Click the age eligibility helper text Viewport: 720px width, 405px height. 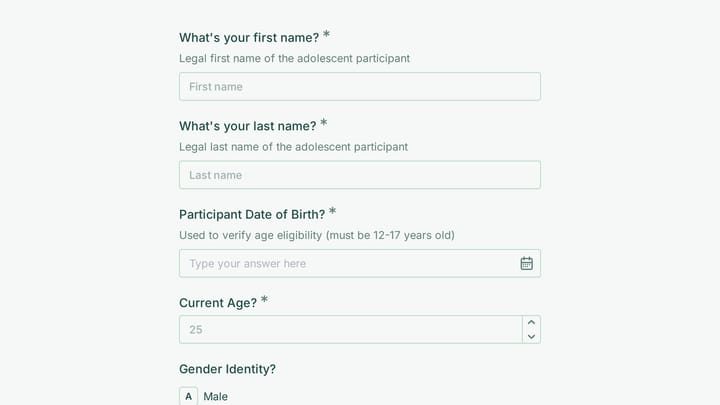[x=317, y=235]
